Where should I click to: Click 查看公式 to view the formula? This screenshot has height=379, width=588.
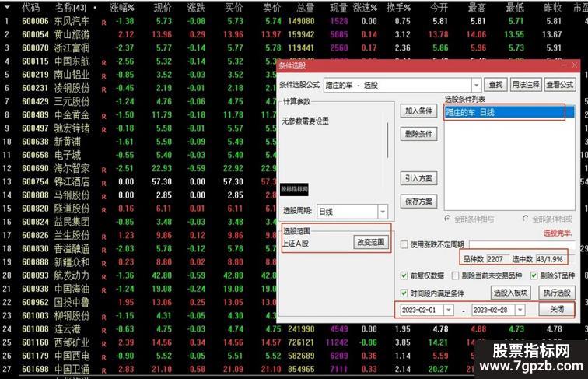point(559,85)
